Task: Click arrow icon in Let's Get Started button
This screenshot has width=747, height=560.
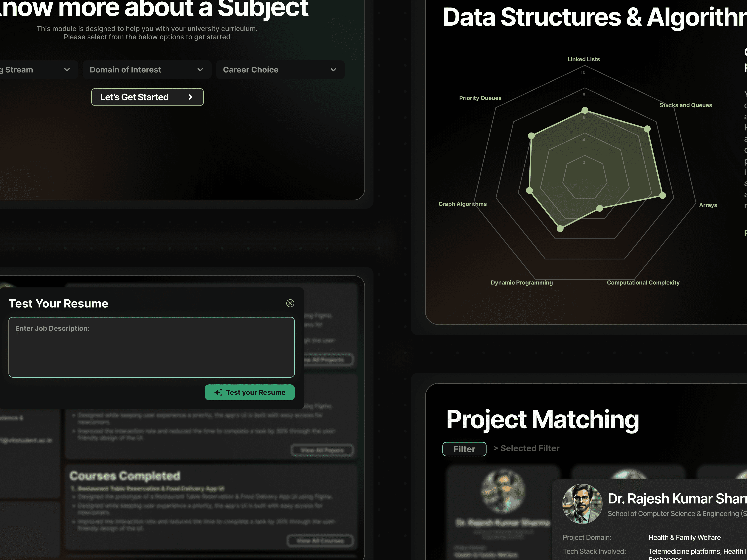Action: (x=190, y=97)
